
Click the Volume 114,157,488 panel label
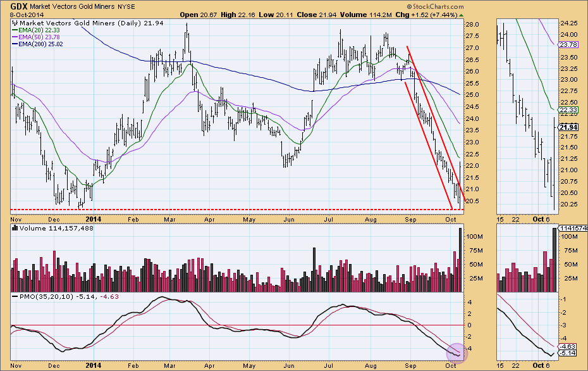56,229
